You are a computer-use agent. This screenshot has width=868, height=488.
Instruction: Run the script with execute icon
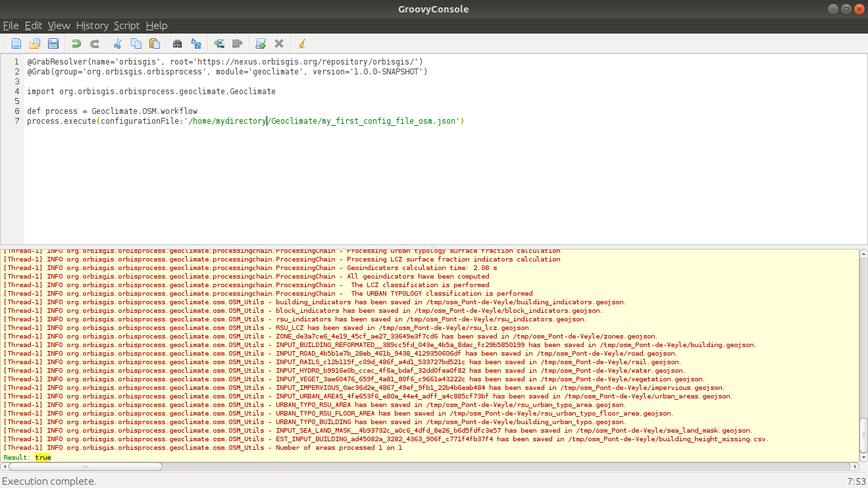261,43
